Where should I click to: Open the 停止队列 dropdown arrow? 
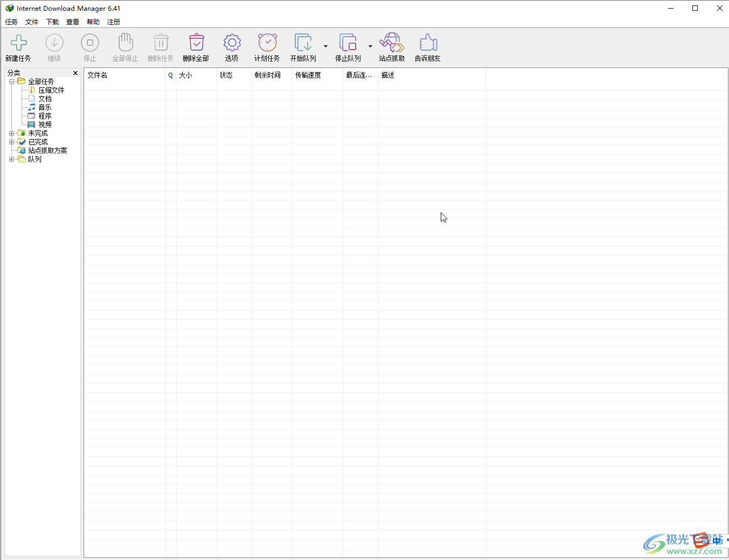click(x=370, y=46)
